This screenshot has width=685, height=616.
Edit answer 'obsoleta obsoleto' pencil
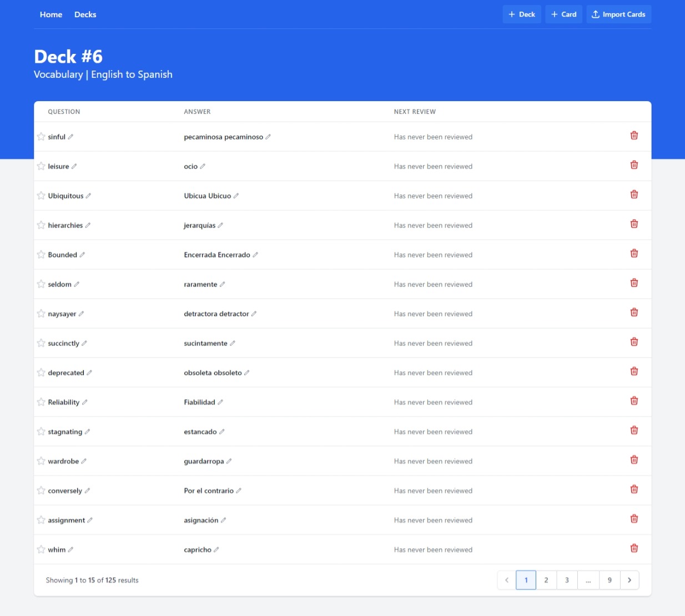pyautogui.click(x=247, y=372)
